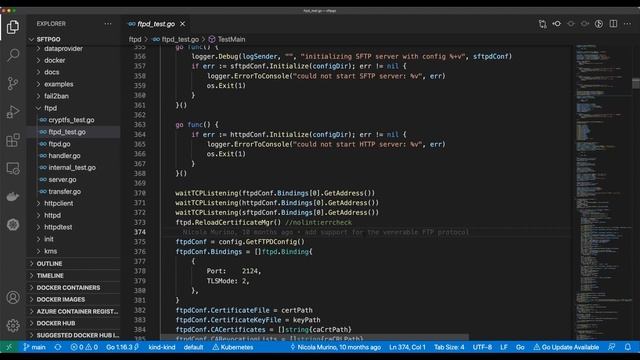Expand the OUTLINE section

[x=73, y=264]
